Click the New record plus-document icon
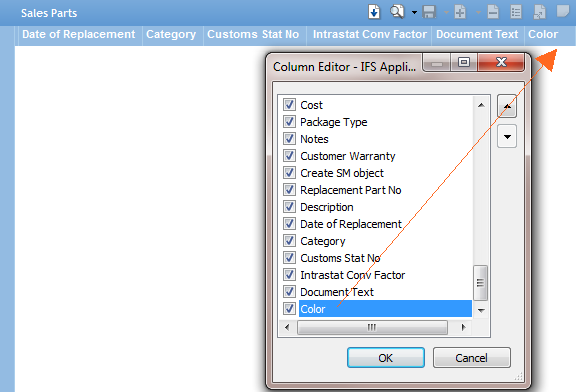 tap(460, 12)
